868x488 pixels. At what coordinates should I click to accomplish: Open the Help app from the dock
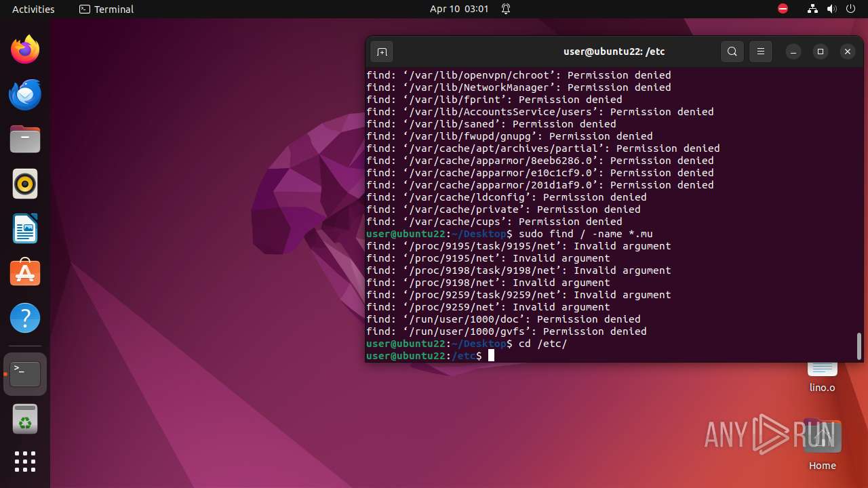[x=25, y=318]
